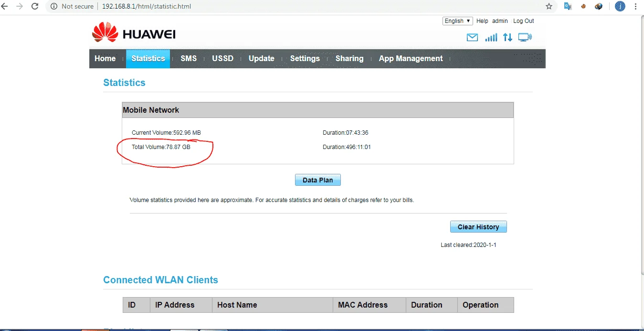Open the Help link

click(482, 21)
